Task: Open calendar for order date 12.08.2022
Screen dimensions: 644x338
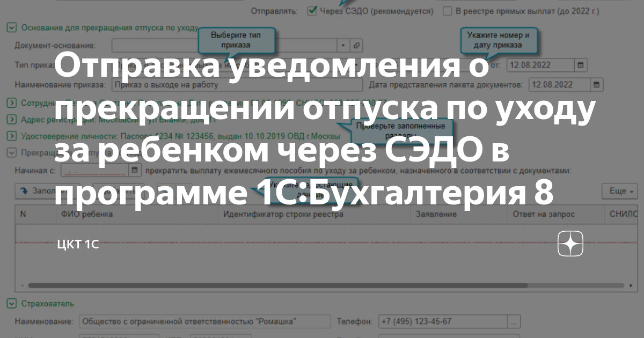Action: coord(580,65)
